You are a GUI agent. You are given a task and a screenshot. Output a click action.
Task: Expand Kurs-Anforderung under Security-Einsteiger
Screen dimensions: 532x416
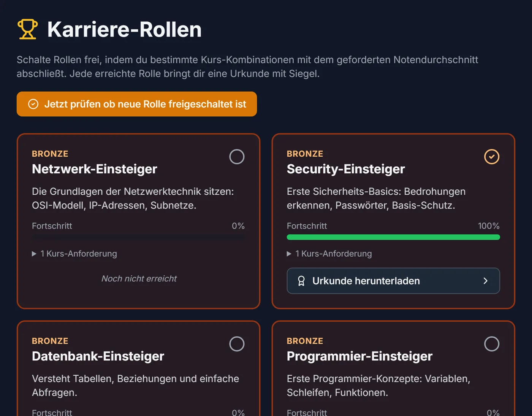click(329, 254)
